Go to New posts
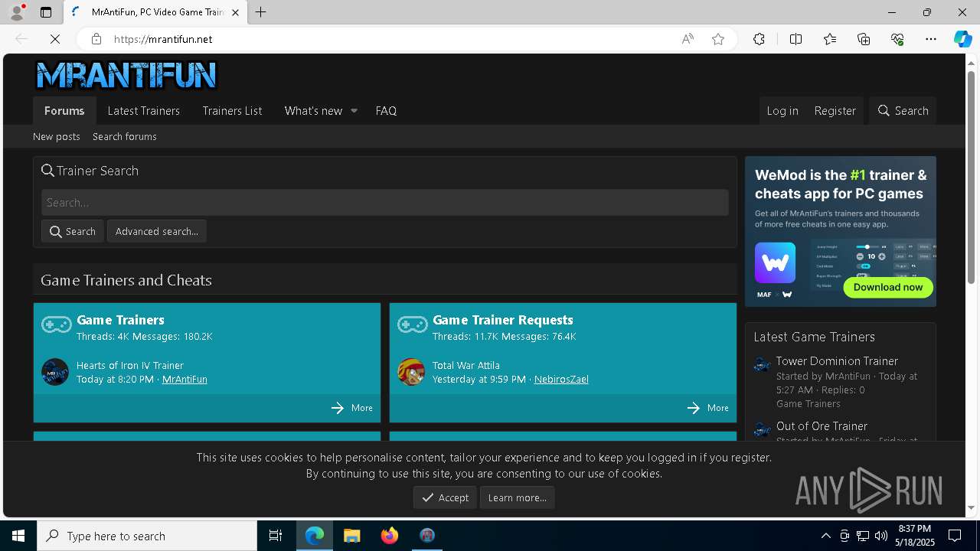This screenshot has height=551, width=980. [x=57, y=136]
